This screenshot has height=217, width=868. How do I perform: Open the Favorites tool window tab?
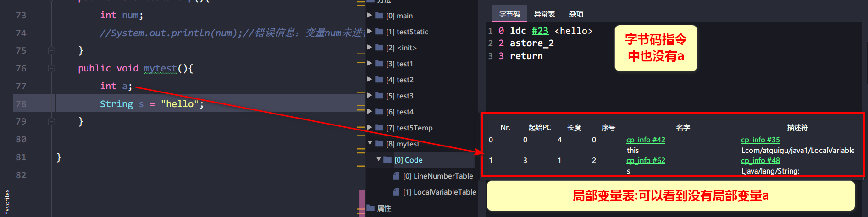click(x=7, y=201)
